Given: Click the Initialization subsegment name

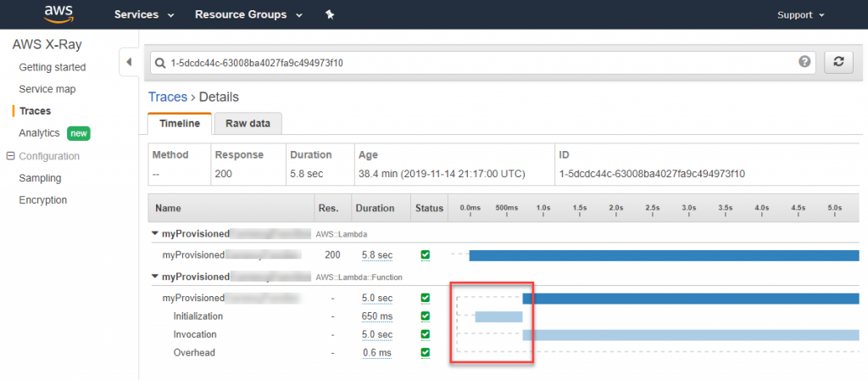Looking at the screenshot, I should (x=198, y=316).
